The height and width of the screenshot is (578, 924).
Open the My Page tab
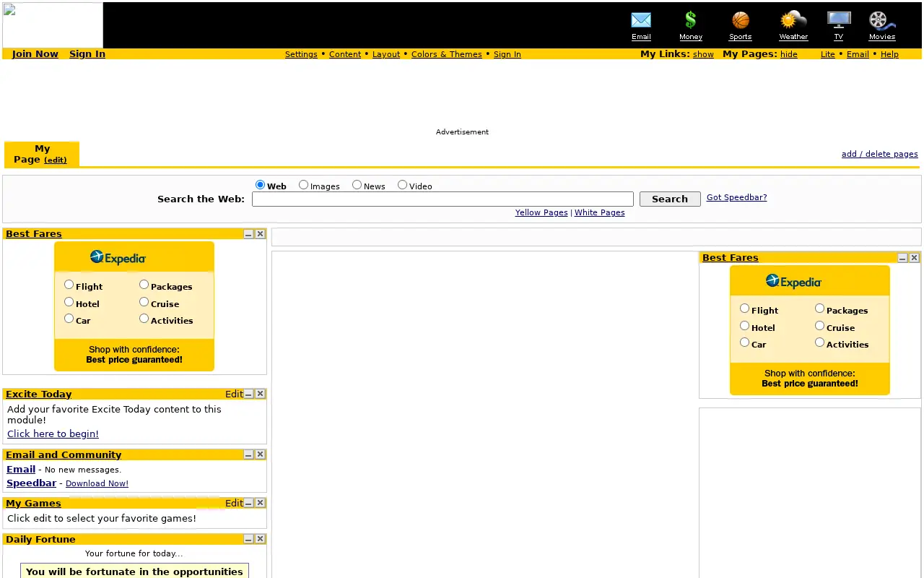[42, 154]
